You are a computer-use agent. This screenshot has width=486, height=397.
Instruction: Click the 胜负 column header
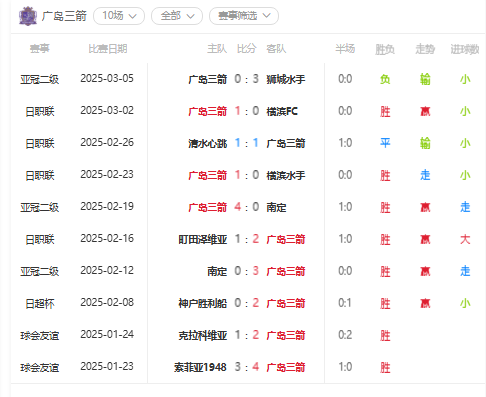coord(385,49)
